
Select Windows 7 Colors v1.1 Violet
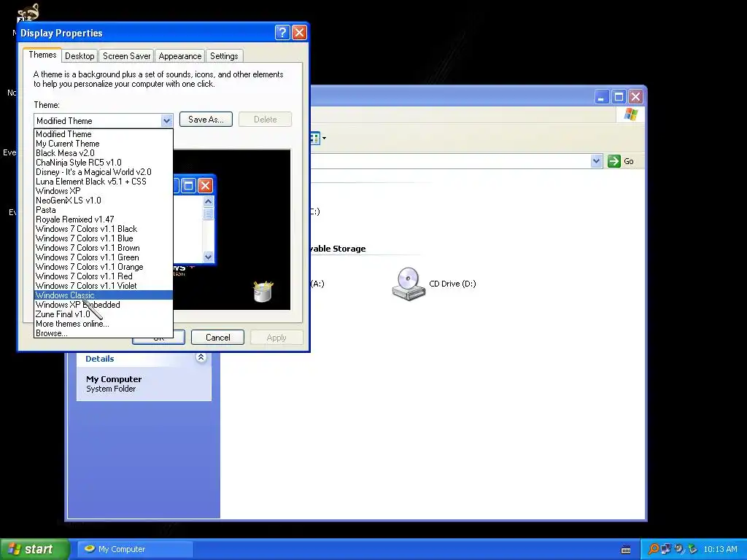104,286
